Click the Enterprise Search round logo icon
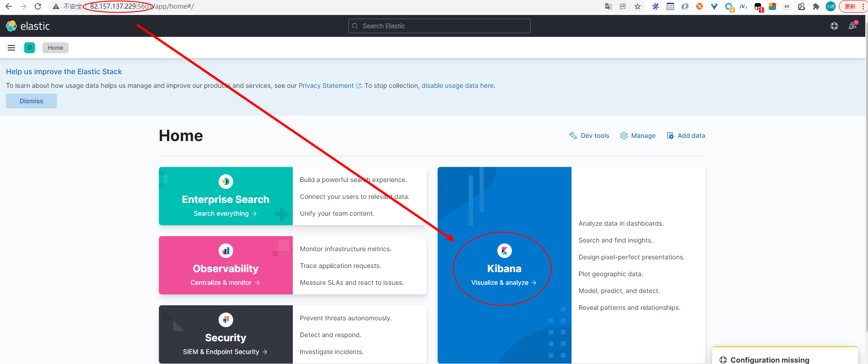Screen dimensions: 868x364 [226, 182]
